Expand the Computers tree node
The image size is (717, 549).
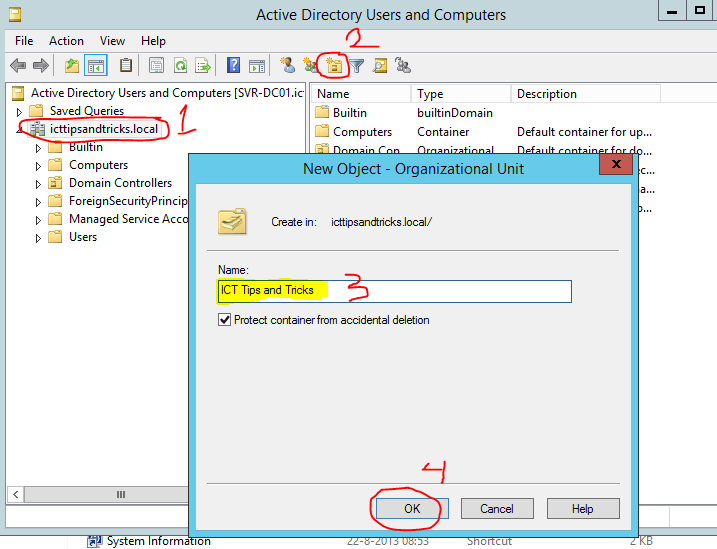coord(38,166)
